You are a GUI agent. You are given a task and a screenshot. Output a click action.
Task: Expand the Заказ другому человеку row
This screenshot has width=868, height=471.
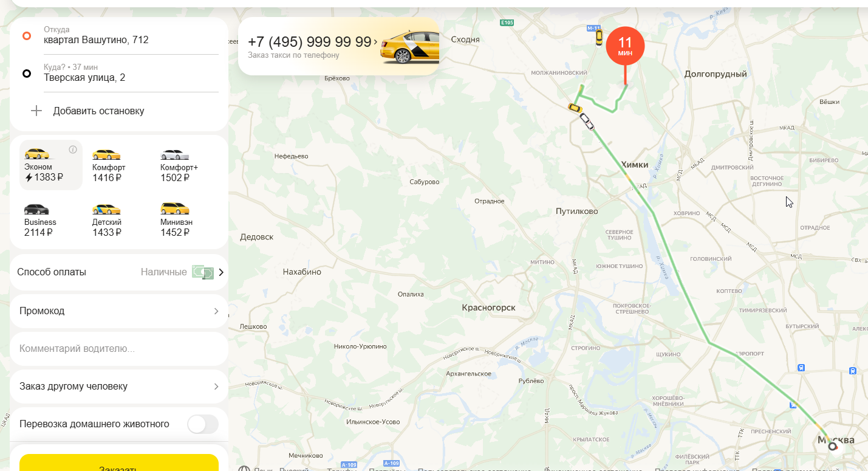pos(119,387)
